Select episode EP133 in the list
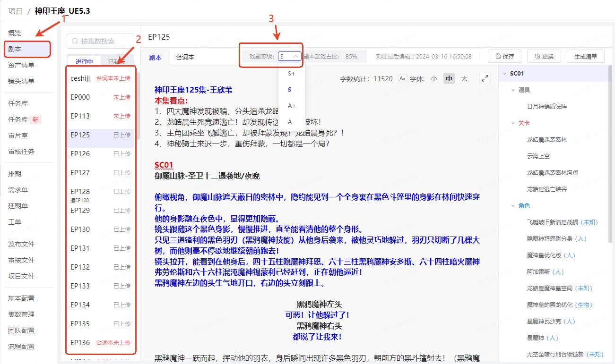Viewport: 615px width, 364px height. click(x=100, y=286)
